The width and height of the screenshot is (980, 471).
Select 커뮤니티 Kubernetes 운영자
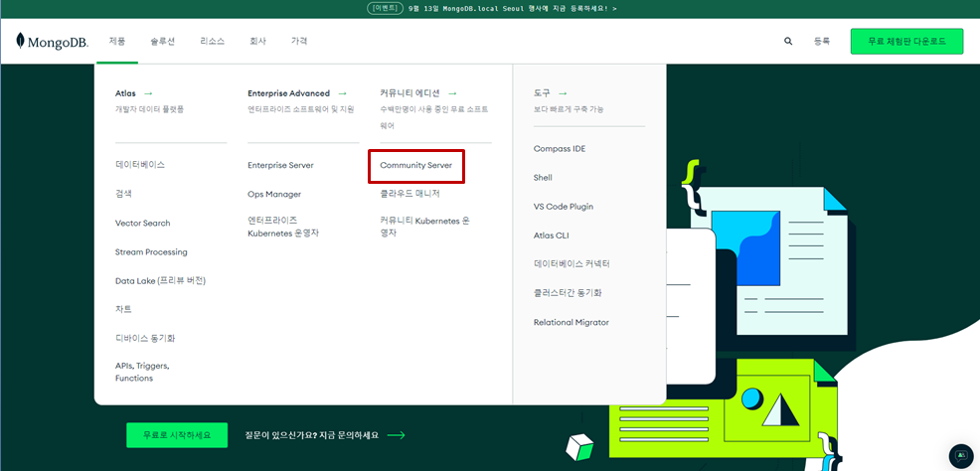(424, 227)
